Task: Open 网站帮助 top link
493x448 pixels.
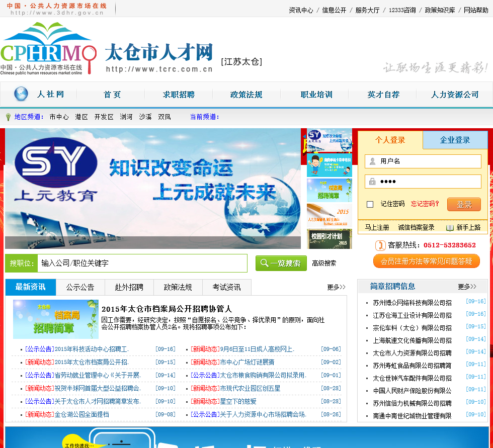Action: (x=476, y=10)
